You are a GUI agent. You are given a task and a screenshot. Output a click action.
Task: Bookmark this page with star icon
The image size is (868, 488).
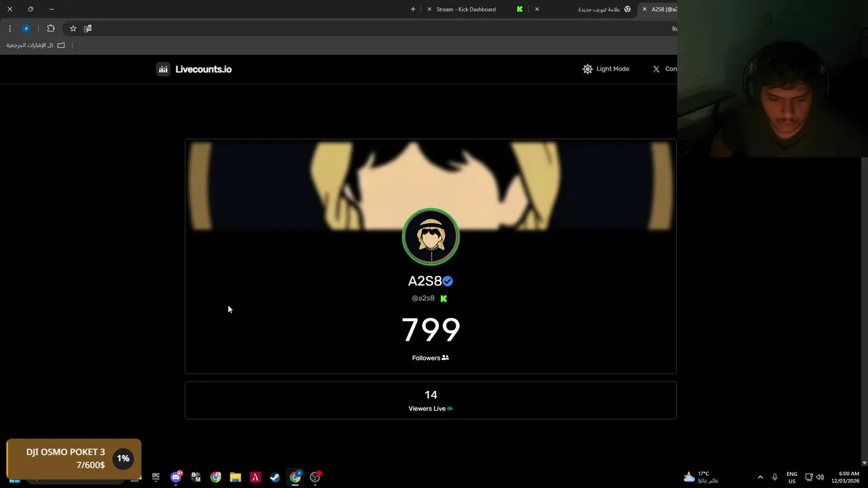(x=73, y=28)
